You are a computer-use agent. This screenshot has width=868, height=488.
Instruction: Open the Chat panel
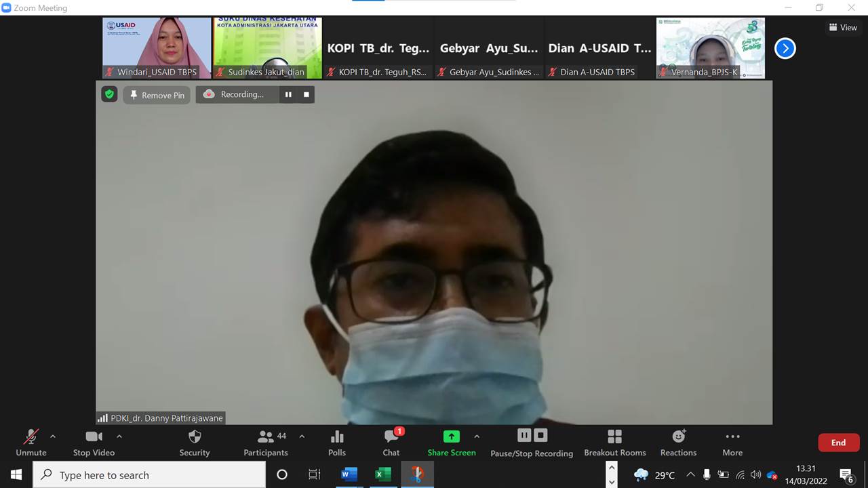pyautogui.click(x=391, y=443)
